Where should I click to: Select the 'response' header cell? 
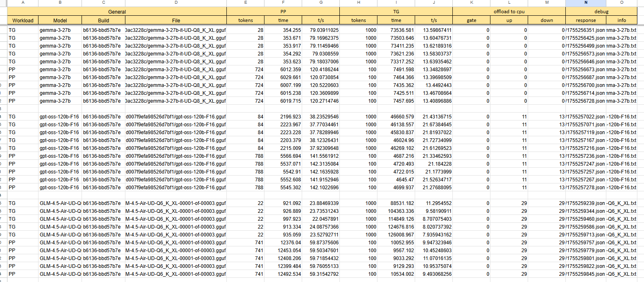coord(586,20)
